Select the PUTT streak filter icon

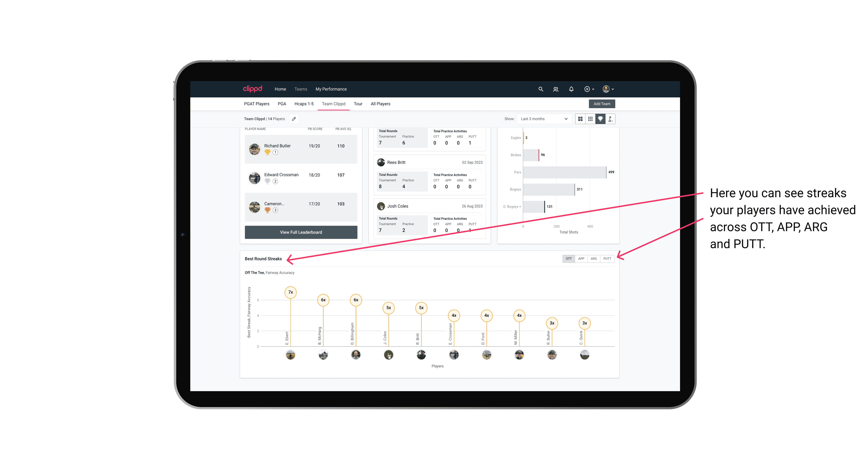pos(608,258)
